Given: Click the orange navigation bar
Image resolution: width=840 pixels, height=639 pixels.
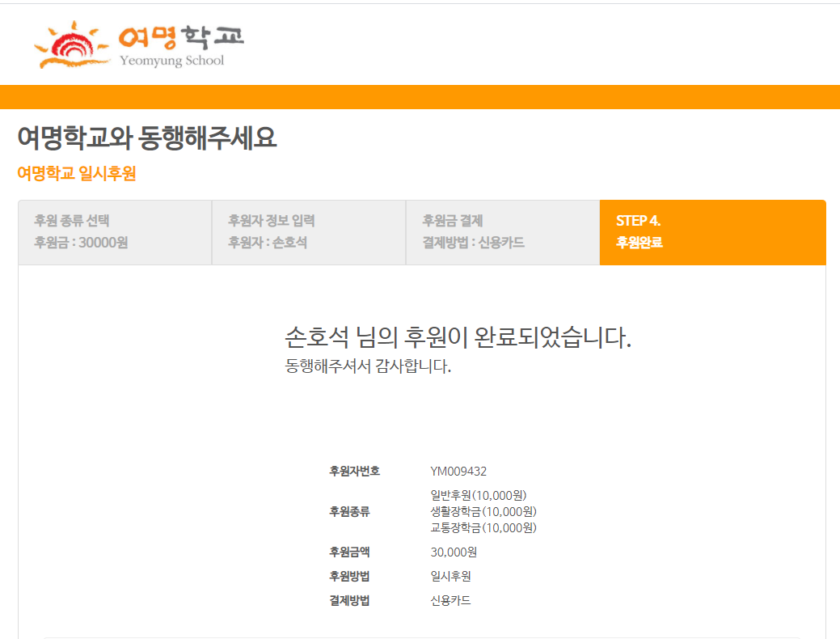Looking at the screenshot, I should tap(420, 95).
